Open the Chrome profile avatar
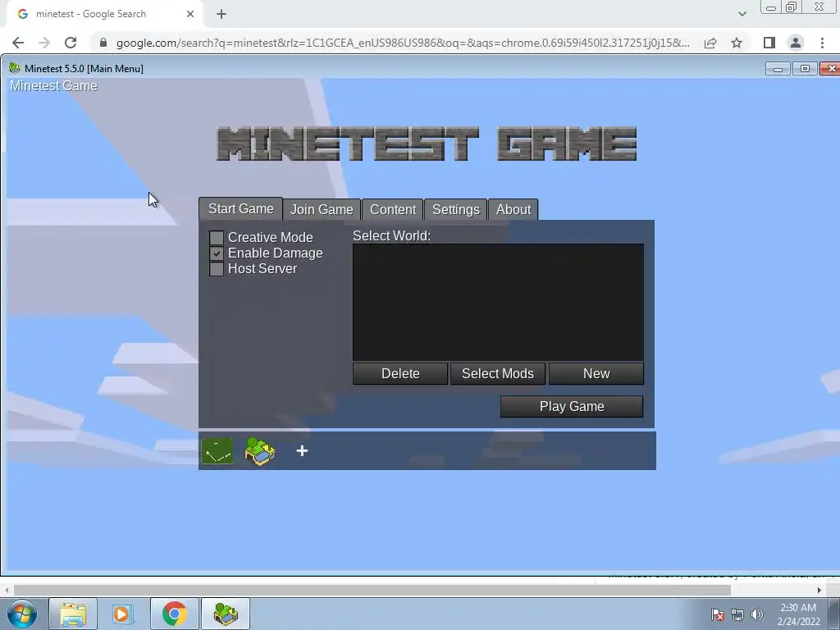This screenshot has height=630, width=840. (796, 43)
